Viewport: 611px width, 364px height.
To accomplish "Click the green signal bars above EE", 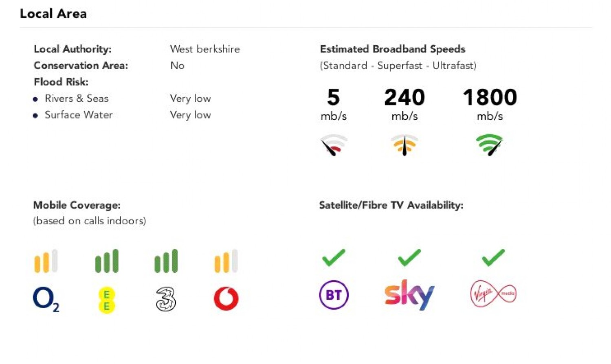I will [x=107, y=261].
